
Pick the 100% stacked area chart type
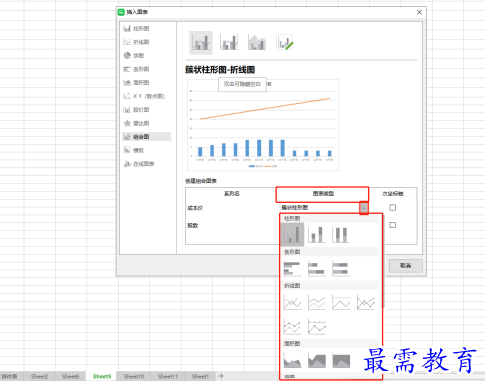[341, 360]
